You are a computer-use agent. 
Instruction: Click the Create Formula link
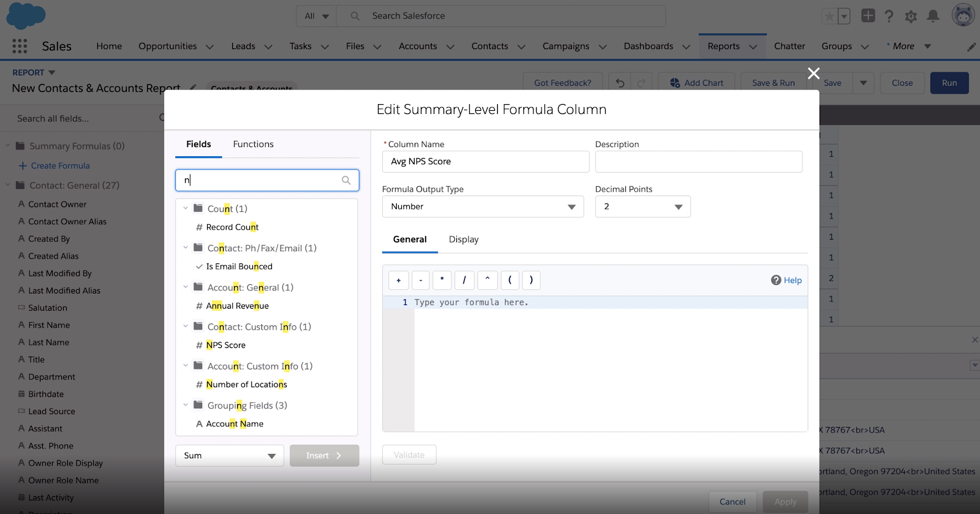[x=60, y=165]
